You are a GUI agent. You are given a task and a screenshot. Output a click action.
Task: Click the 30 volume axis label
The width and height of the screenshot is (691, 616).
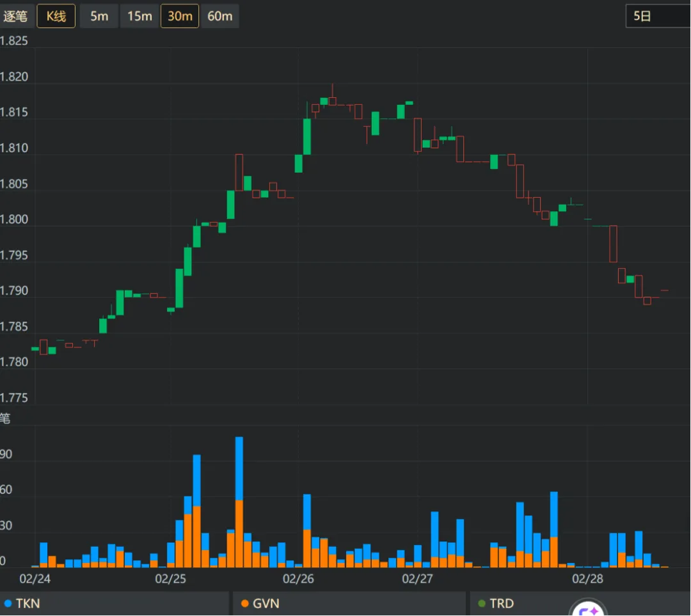click(x=6, y=525)
